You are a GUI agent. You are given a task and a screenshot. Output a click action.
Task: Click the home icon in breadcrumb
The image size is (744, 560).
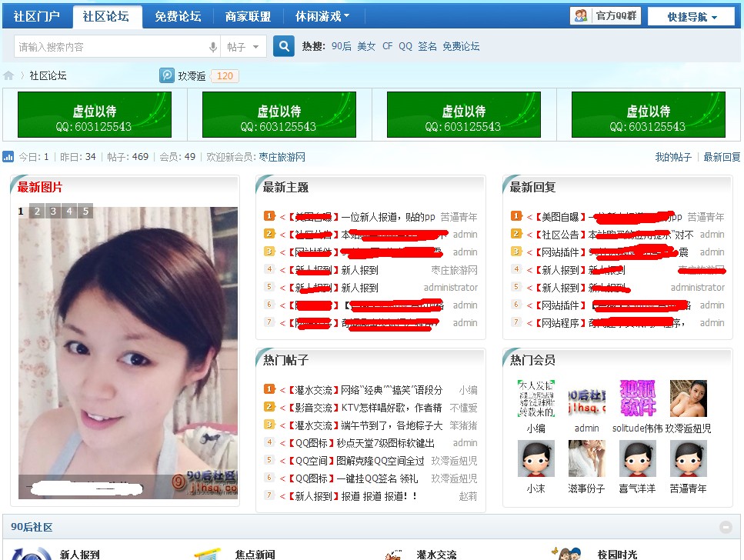[8, 76]
